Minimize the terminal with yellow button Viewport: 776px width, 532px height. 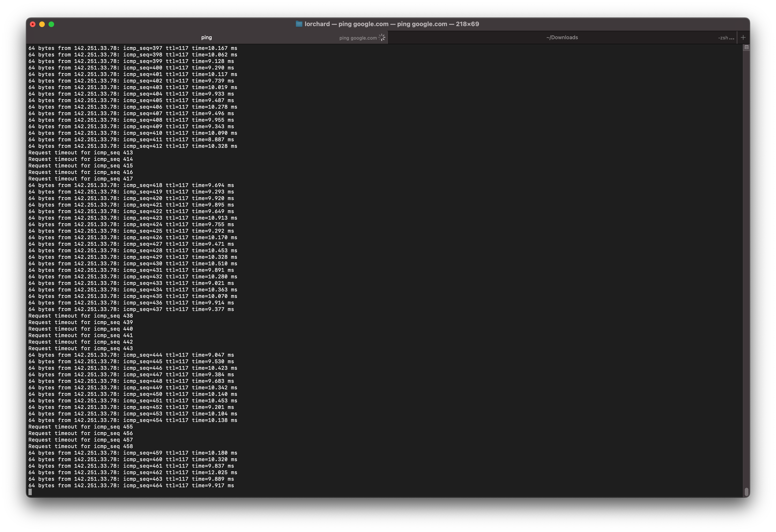click(42, 24)
